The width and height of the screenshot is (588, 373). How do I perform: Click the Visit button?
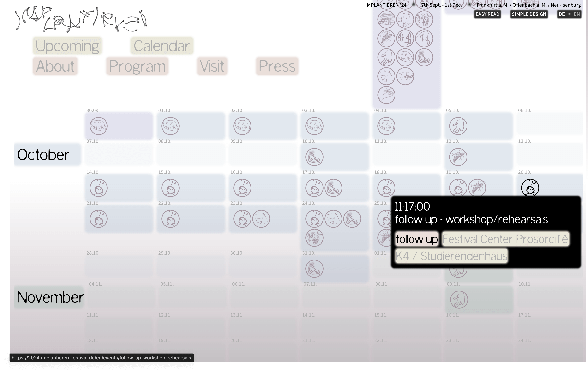212,66
